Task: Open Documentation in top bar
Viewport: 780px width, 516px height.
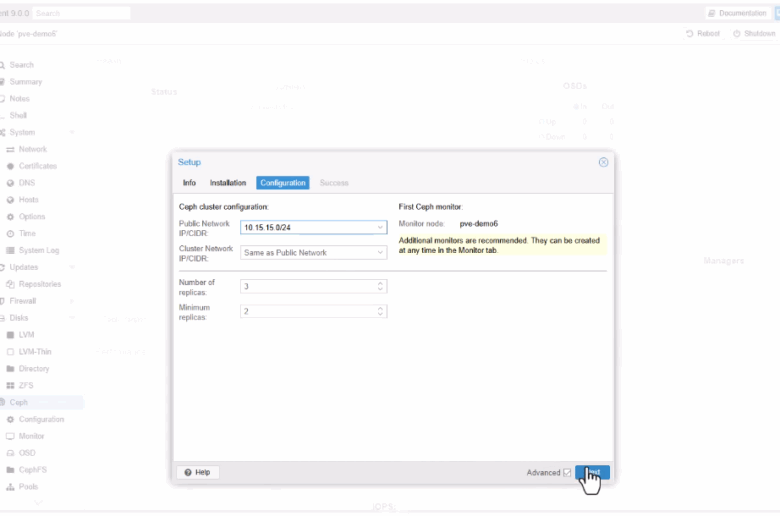Action: pos(737,13)
